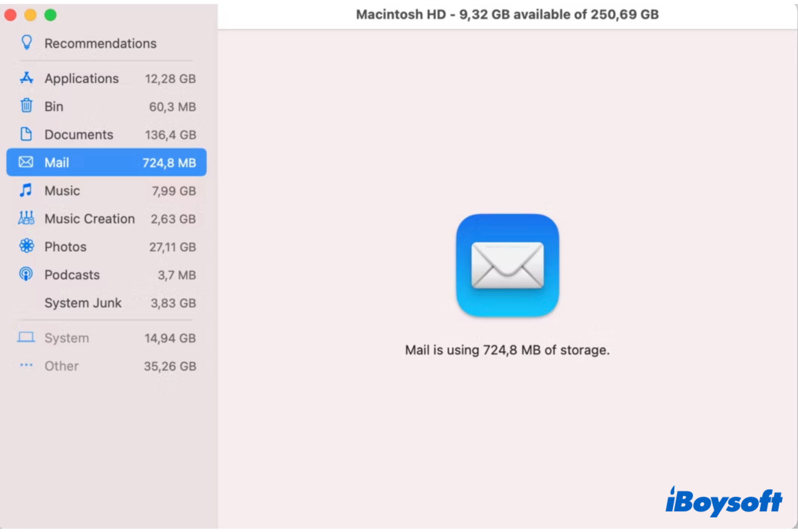Image resolution: width=798 pixels, height=532 pixels.
Task: Click the Documents page icon
Action: tap(27, 134)
